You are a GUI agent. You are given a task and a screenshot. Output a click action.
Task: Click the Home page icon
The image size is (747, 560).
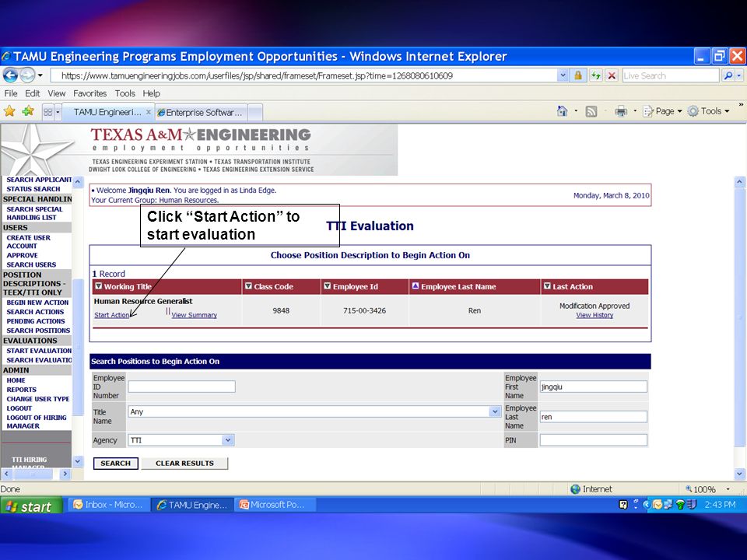562,111
